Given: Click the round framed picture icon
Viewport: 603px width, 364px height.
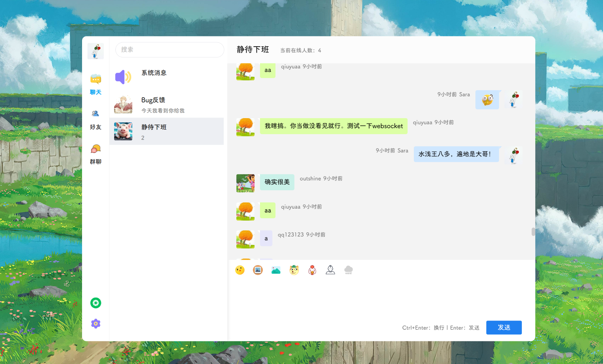Looking at the screenshot, I should point(258,270).
